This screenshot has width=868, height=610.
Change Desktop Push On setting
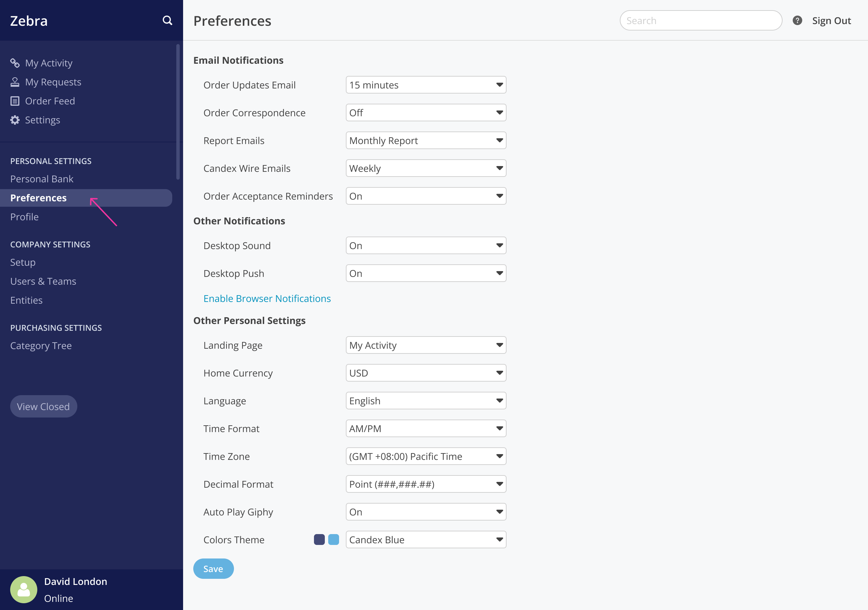[x=426, y=273]
